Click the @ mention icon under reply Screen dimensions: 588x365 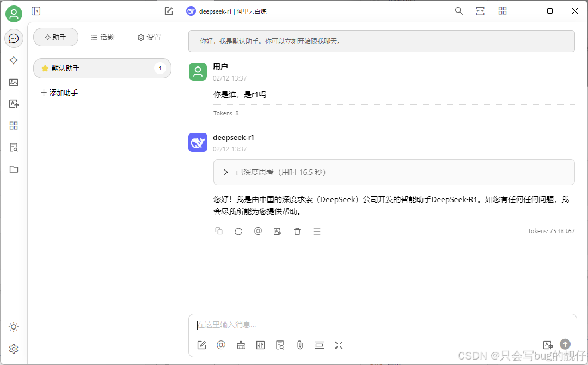(258, 232)
